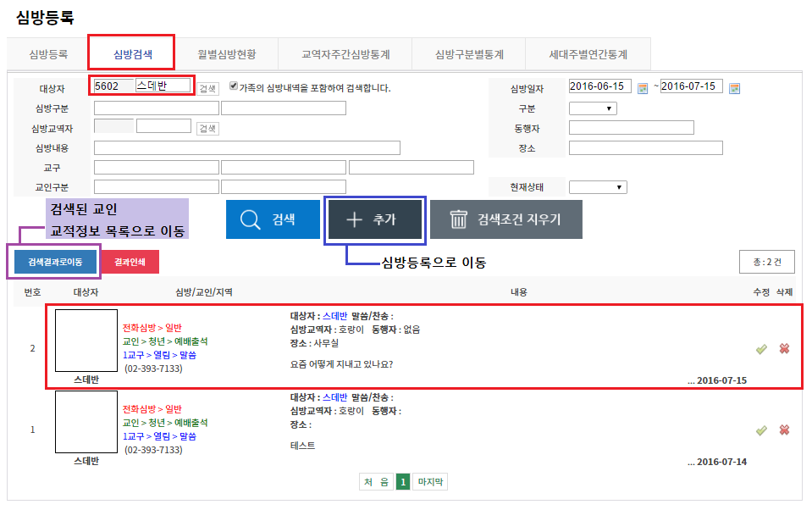812x510 pixels.
Task: Open start-date calendar picker beside 2016-06-15
Action: click(643, 89)
